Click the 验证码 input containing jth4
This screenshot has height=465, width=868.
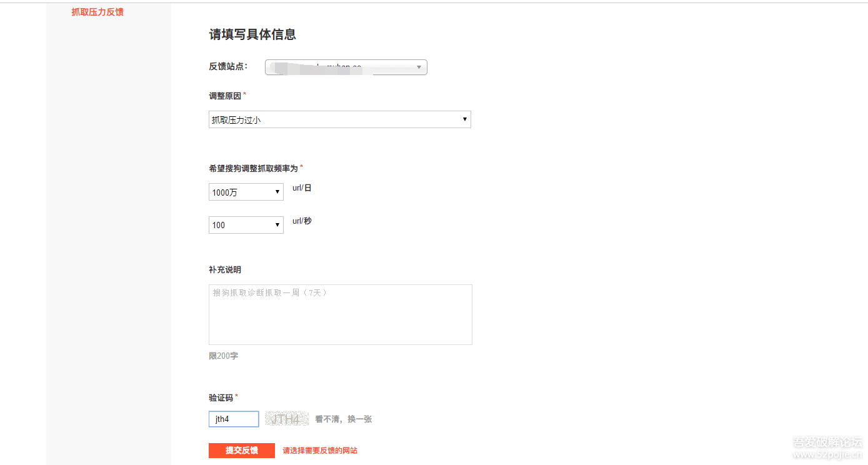pyautogui.click(x=234, y=419)
